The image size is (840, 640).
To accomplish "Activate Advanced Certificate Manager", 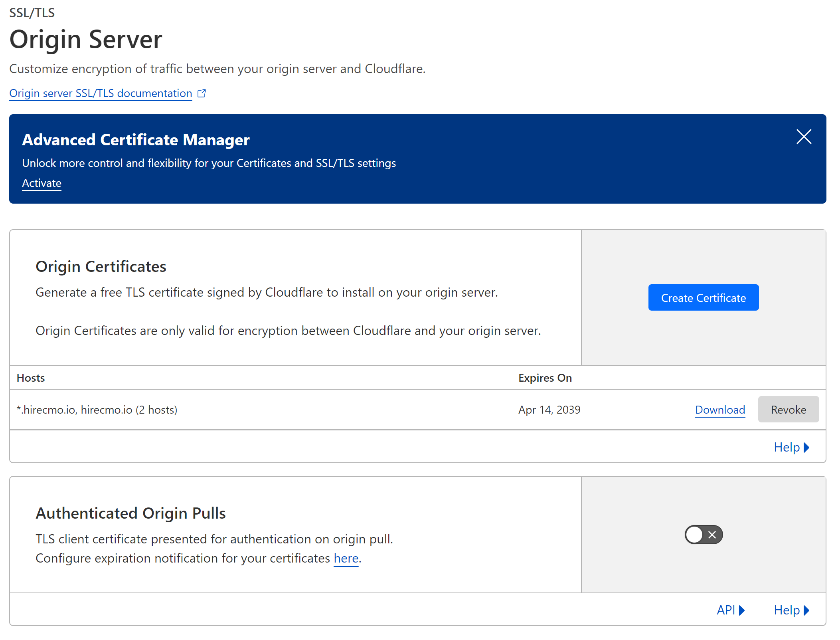I will [42, 183].
